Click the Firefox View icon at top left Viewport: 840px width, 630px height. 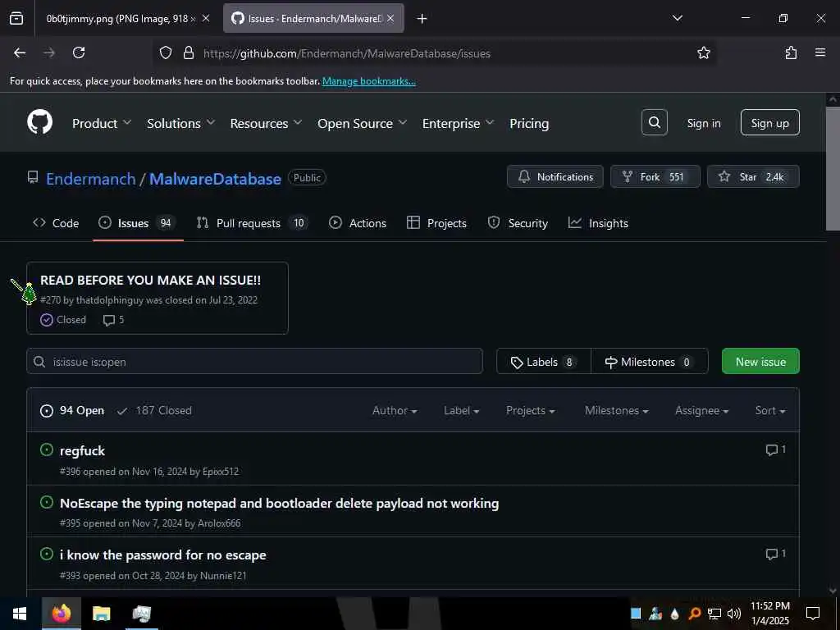coord(16,19)
